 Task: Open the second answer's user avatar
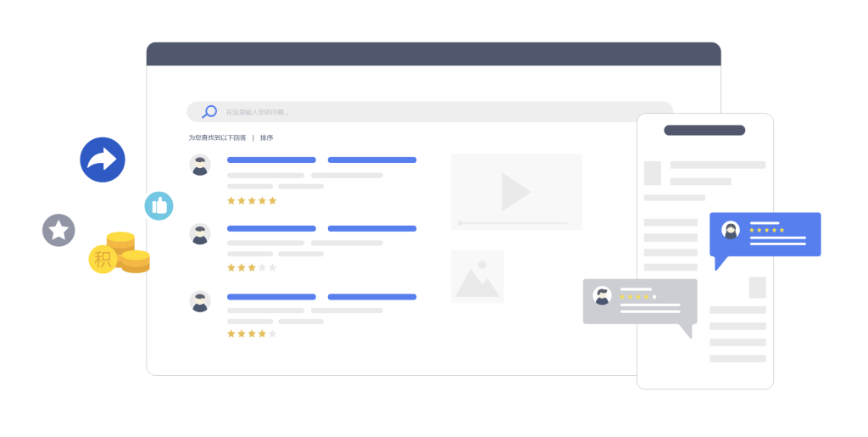200,233
